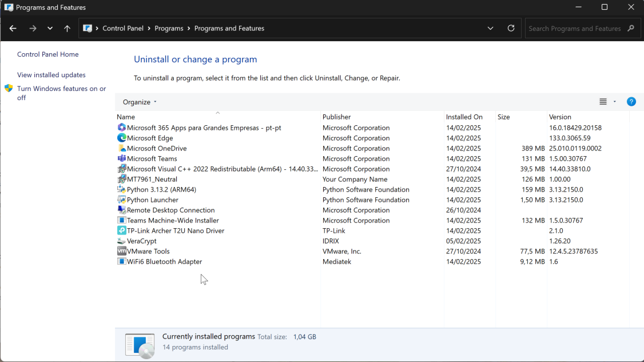This screenshot has width=644, height=362.
Task: Click the Microsoft Edge program icon
Action: click(122, 138)
